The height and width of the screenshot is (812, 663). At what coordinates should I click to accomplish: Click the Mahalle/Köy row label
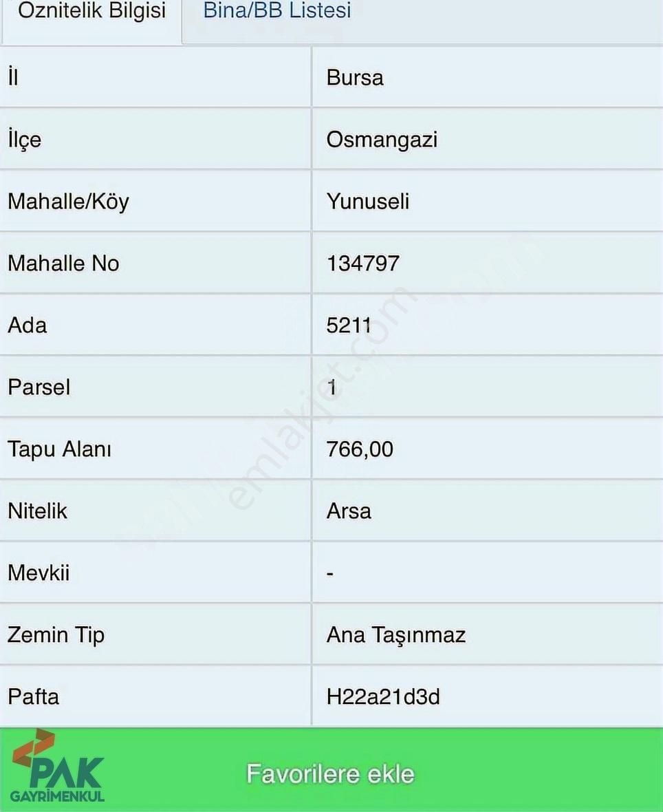[68, 202]
